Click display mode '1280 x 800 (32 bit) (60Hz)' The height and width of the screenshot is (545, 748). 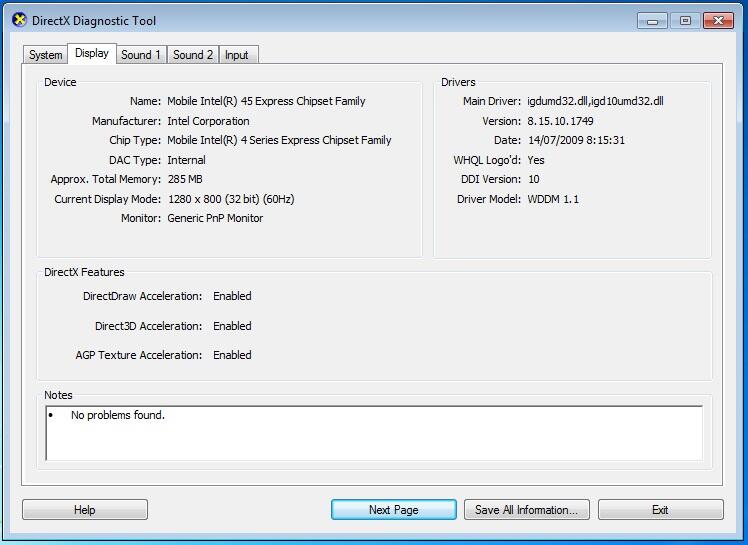click(231, 199)
